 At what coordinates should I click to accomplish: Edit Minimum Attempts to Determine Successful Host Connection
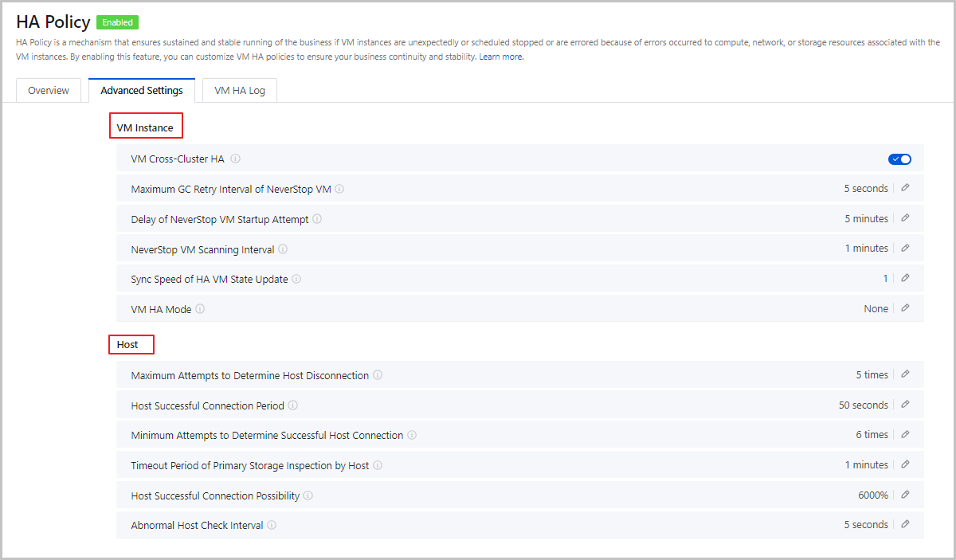(905, 435)
